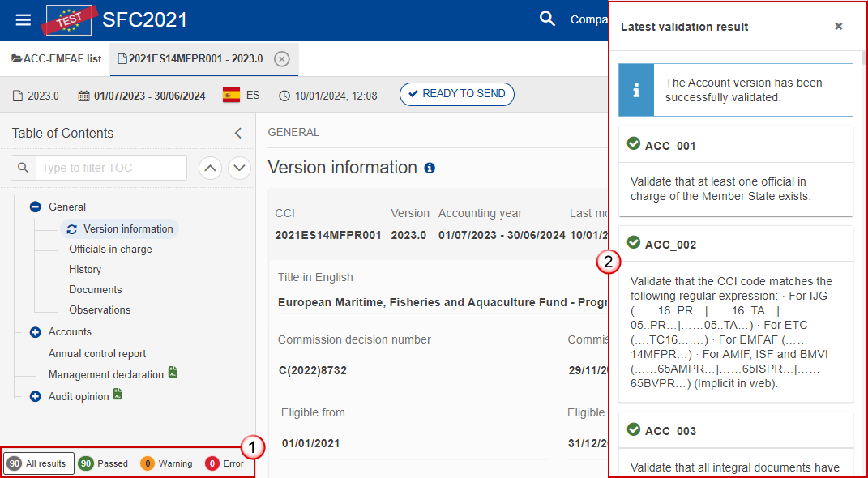Screen dimensions: 868x478
Task: Filter by 90 All results
Action: tap(39, 463)
